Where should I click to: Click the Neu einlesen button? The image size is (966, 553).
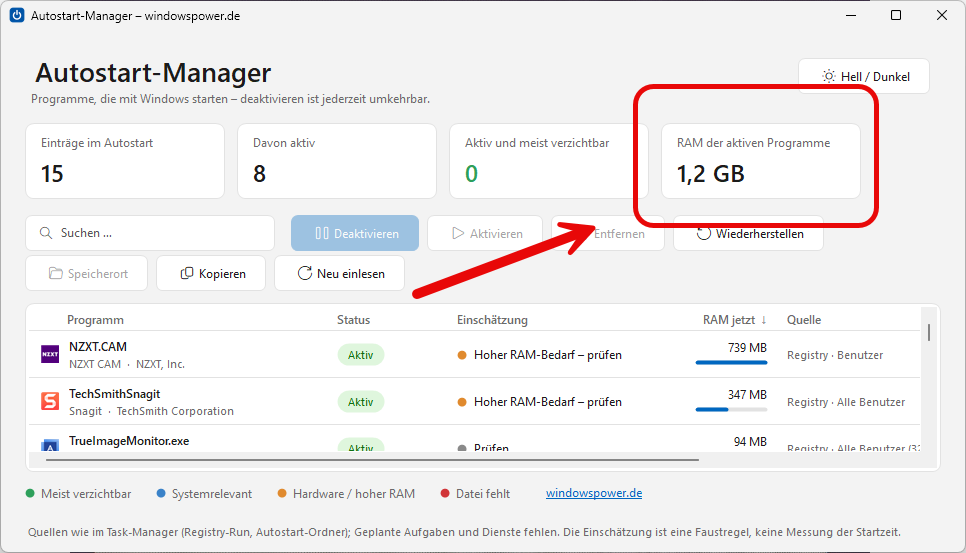click(x=339, y=273)
